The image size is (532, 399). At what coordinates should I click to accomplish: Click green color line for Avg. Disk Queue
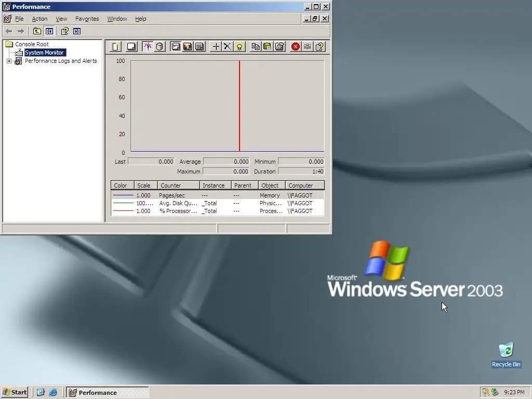click(123, 203)
